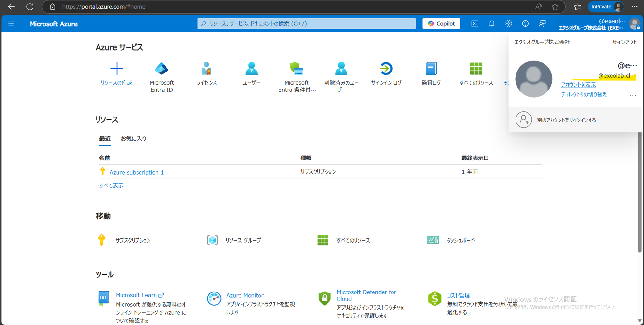Viewport: 644px width, 325px height.
Task: Expand the portal hamburger menu
Action: [x=12, y=24]
